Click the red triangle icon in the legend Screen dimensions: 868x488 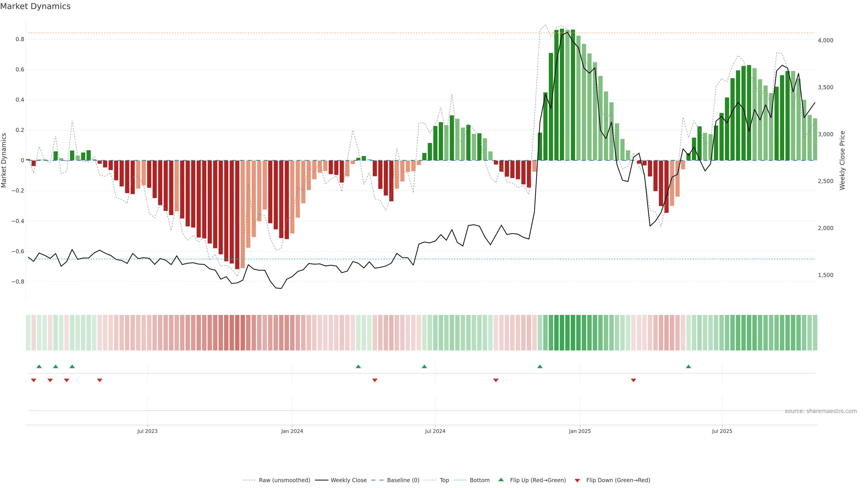tap(577, 480)
